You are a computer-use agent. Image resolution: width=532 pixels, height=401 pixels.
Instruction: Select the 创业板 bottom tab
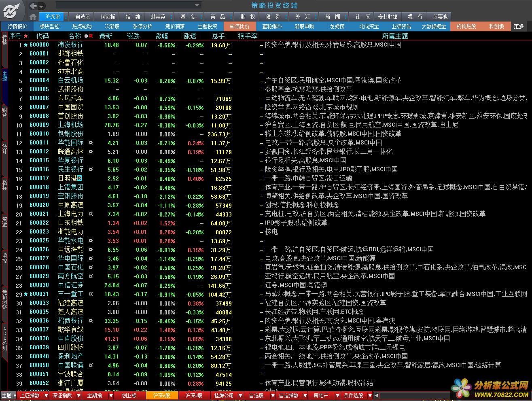coord(129,396)
